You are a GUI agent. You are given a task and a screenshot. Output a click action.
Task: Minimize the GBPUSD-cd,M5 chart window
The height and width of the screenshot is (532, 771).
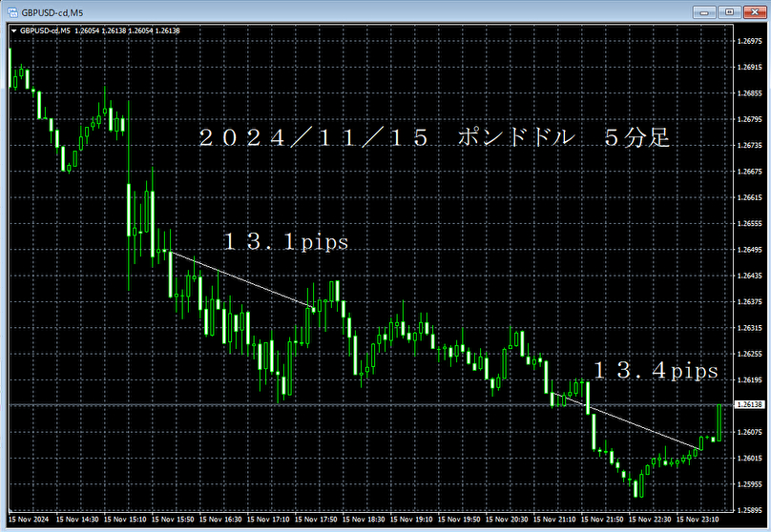click(x=704, y=11)
